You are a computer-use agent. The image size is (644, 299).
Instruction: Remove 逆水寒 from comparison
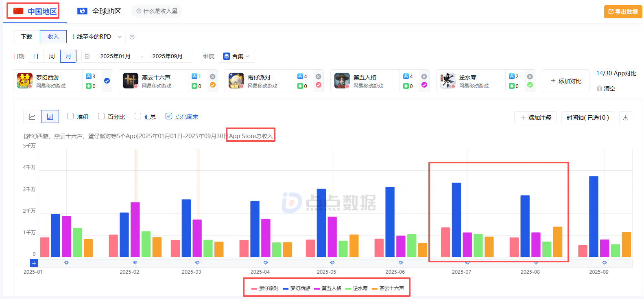click(x=530, y=77)
